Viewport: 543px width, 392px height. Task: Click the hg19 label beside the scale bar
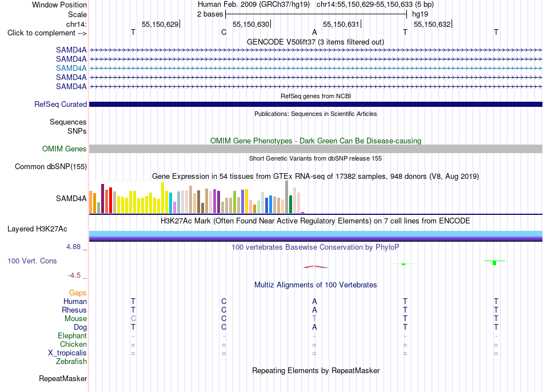(420, 14)
